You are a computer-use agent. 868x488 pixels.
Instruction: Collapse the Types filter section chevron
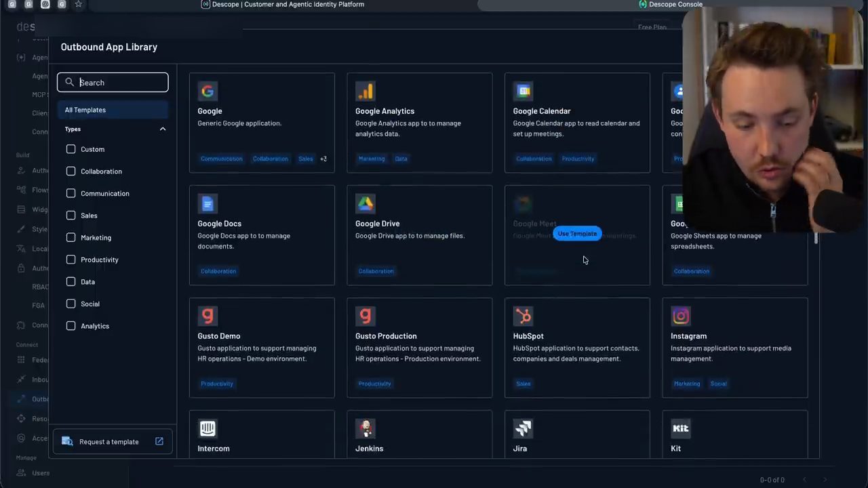pyautogui.click(x=163, y=129)
